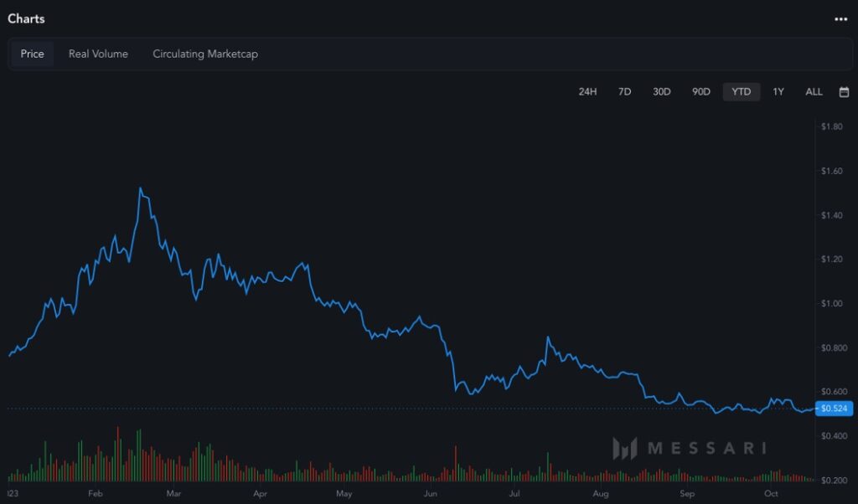
Task: Click the $0.524 current price label
Action: click(x=835, y=409)
